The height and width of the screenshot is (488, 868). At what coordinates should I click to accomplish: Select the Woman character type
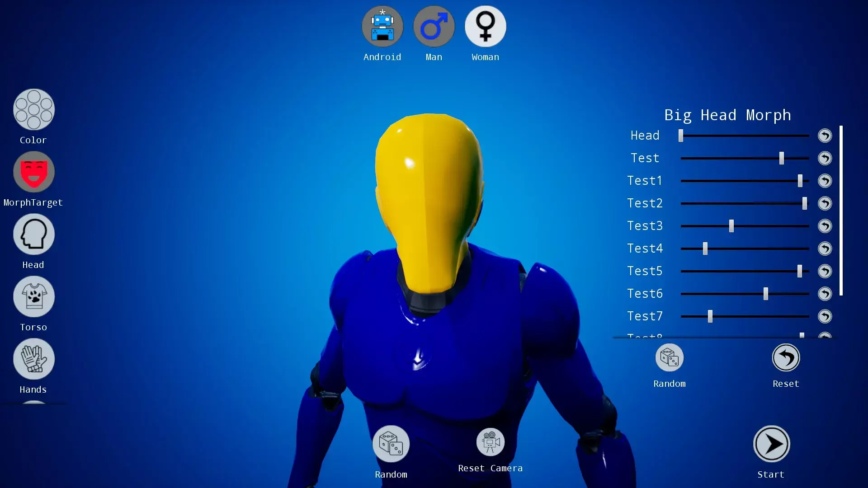tap(485, 27)
